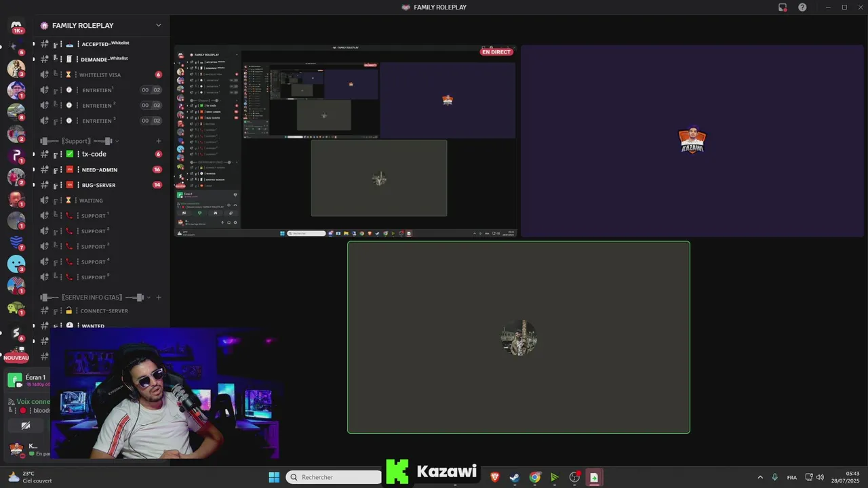Focus the Kazawi avatar video tile
868x488 pixels.
pyautogui.click(x=692, y=141)
